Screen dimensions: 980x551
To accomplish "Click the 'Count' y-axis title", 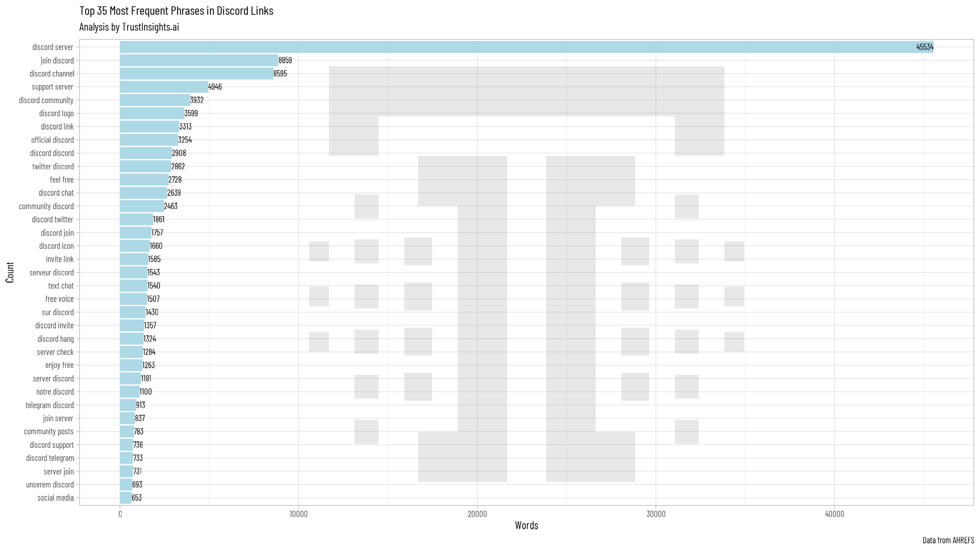I will coord(10,272).
